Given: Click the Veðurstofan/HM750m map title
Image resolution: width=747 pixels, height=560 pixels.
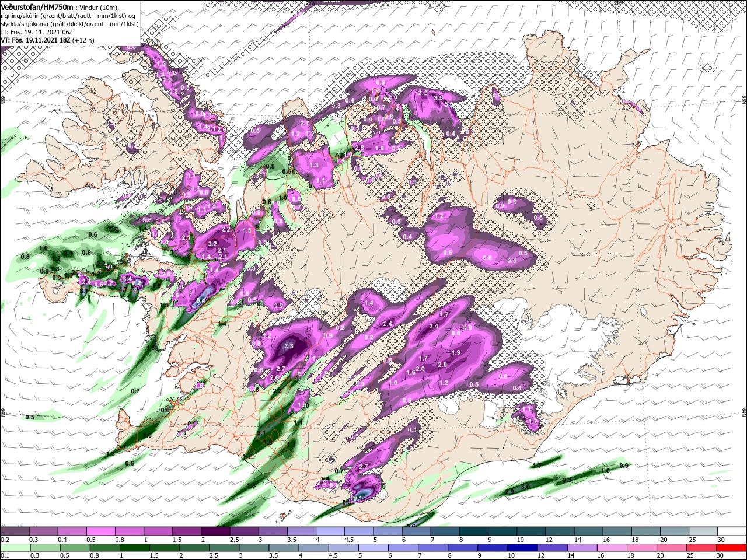Looking at the screenshot, I should [36, 6].
